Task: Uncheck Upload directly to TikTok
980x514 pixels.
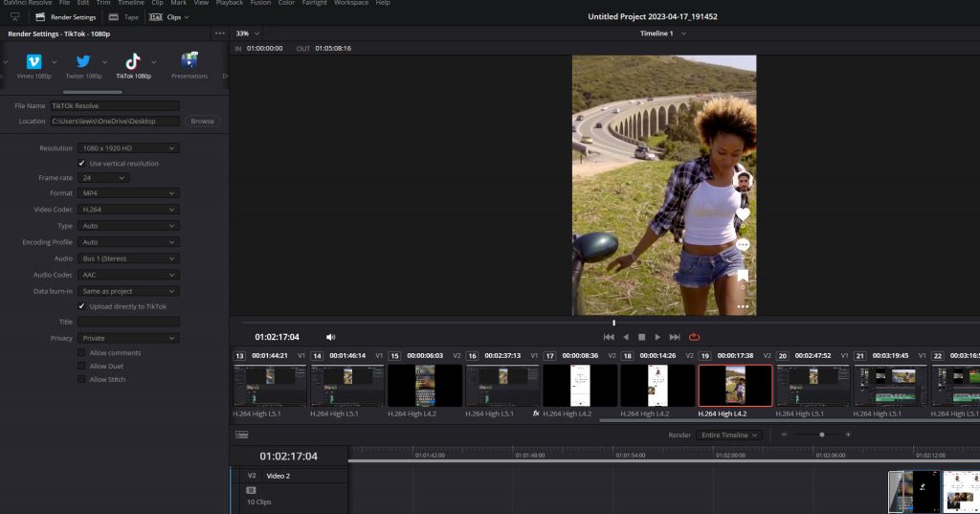Action: (x=81, y=306)
